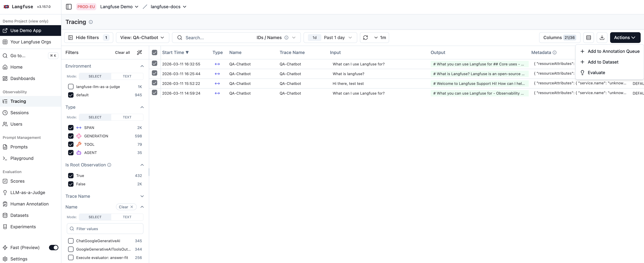Uncheck the default environment checkbox

tap(71, 95)
